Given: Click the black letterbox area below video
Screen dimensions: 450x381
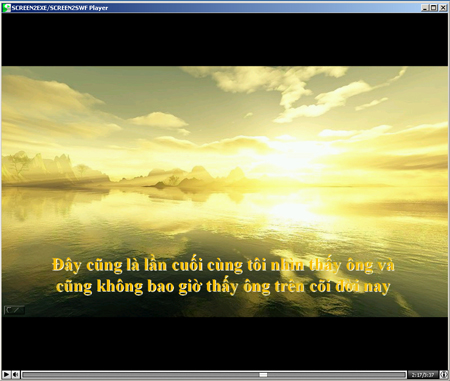Looking at the screenshot, I should 225,343.
